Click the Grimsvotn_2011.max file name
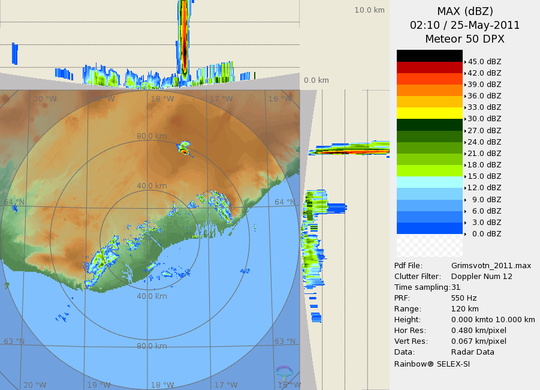This screenshot has width=540, height=390. point(491,266)
